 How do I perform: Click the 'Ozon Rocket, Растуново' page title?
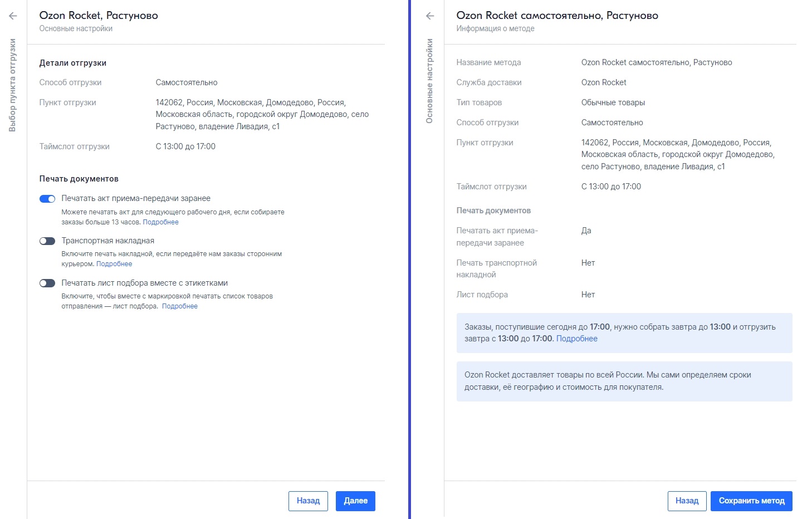pyautogui.click(x=99, y=16)
